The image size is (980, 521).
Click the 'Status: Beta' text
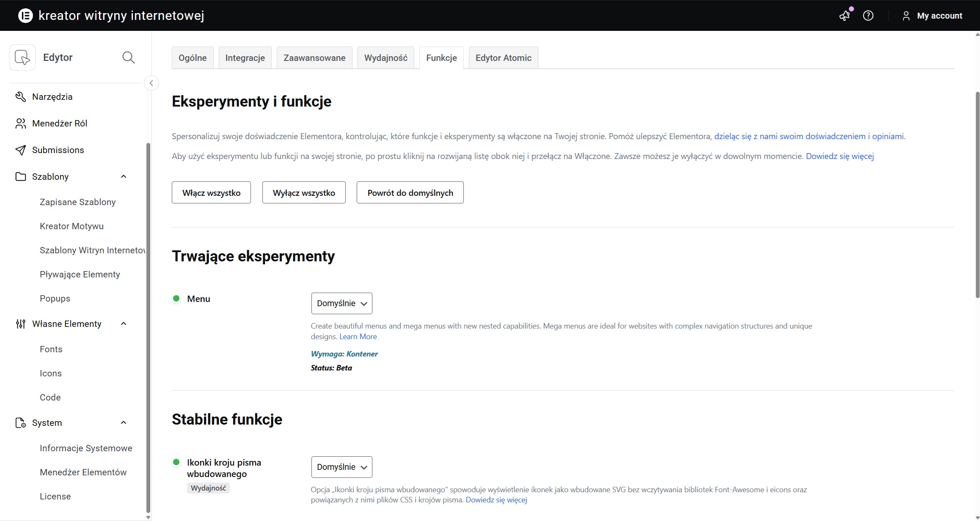[x=331, y=368]
